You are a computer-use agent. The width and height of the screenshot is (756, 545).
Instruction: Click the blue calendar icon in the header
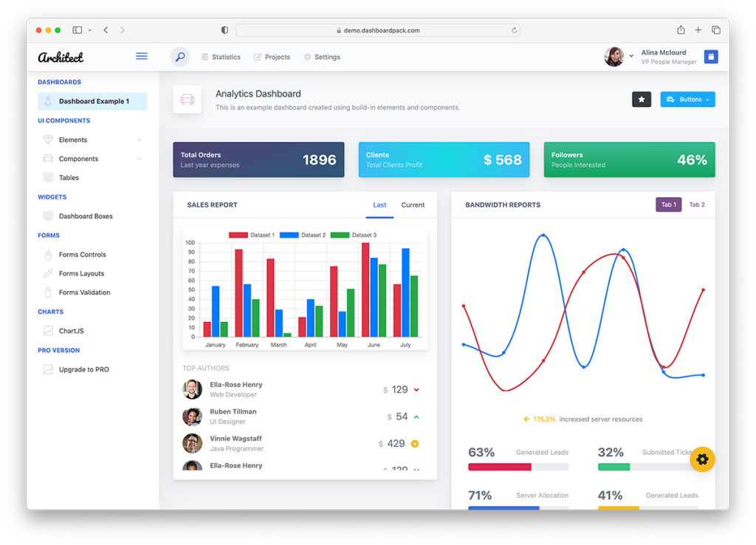click(711, 57)
